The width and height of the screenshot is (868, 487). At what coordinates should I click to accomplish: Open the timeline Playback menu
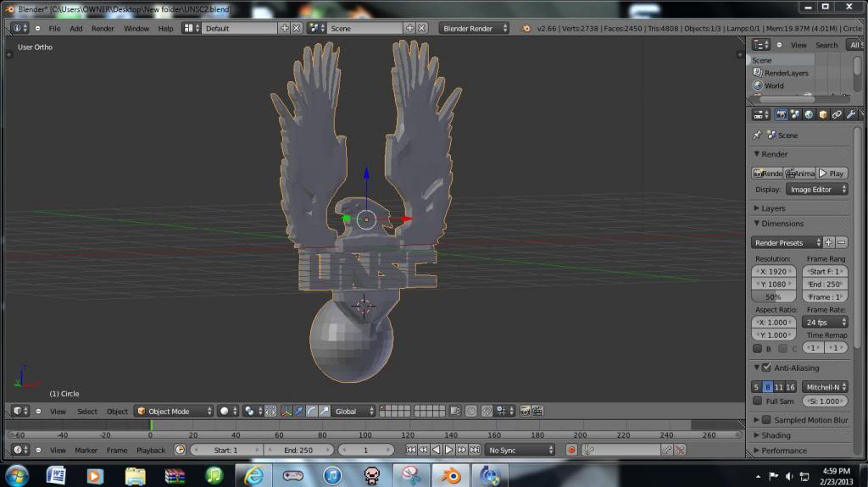pos(151,450)
